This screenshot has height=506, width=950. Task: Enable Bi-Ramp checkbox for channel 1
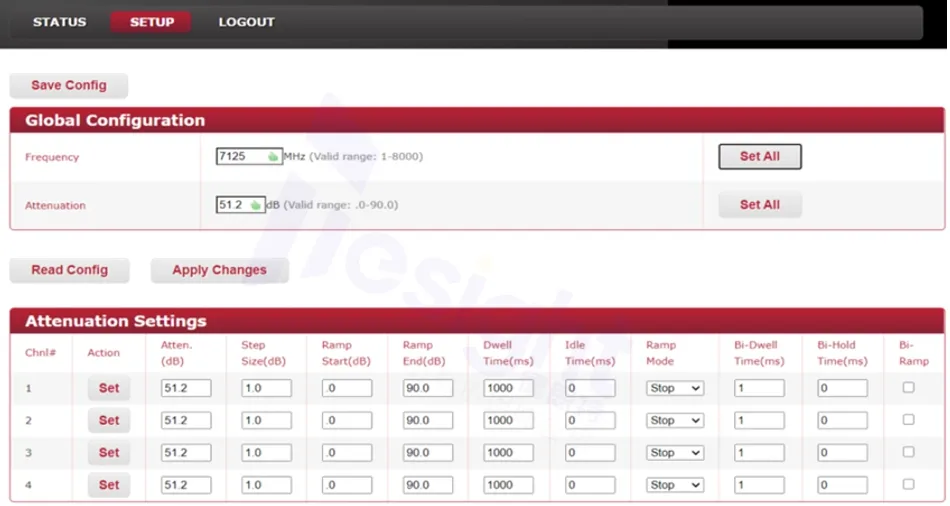point(908,387)
